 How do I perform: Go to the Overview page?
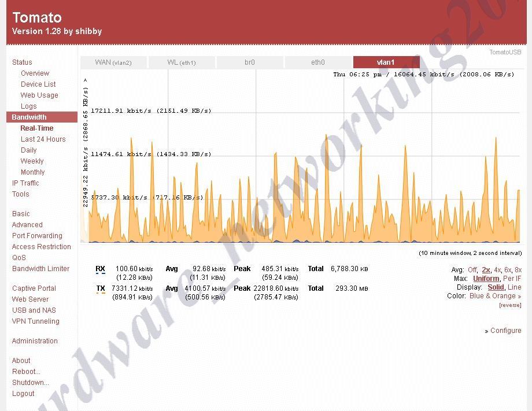click(x=35, y=73)
